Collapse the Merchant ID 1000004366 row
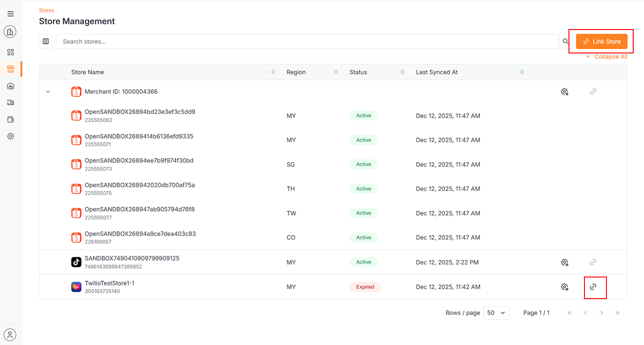Screen dimensions: 644x345 [x=47, y=92]
